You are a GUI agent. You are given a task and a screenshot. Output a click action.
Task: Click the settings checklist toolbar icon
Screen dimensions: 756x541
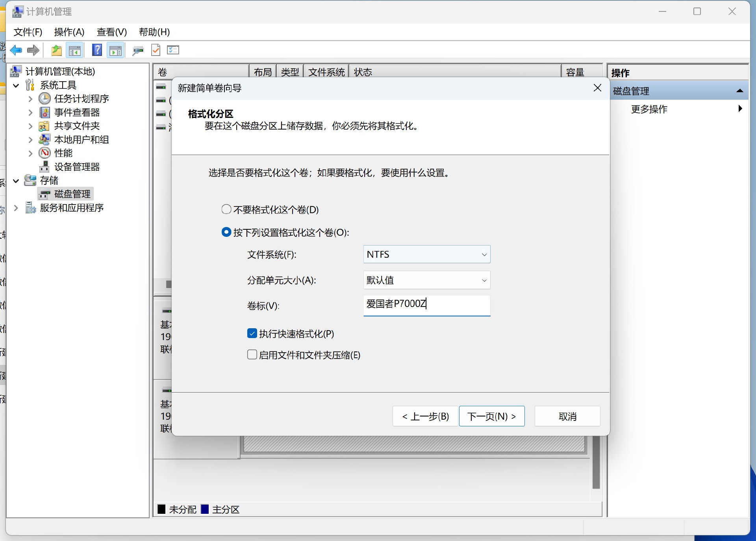click(173, 50)
